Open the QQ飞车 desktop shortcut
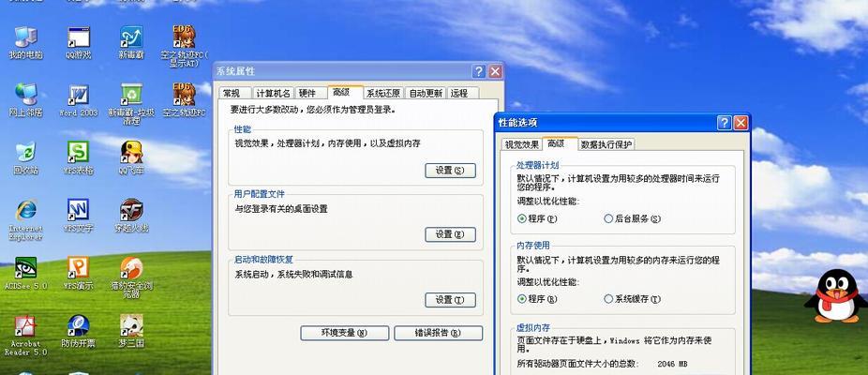The height and width of the screenshot is (375, 868). pos(131,157)
